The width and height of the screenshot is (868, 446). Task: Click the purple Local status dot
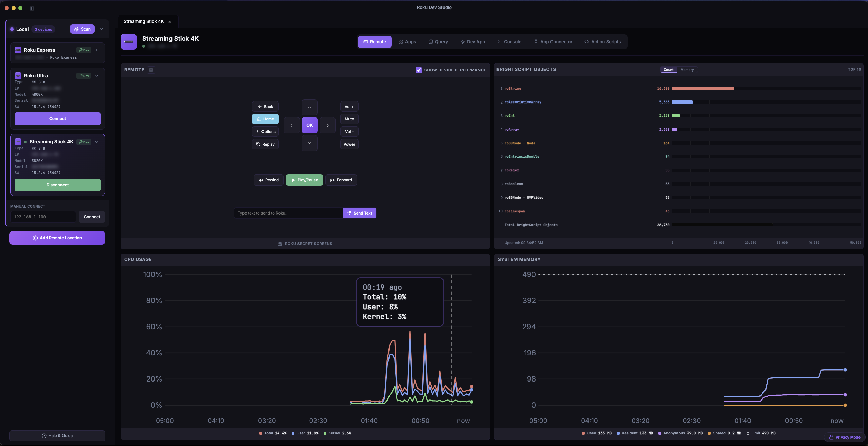tap(12, 29)
